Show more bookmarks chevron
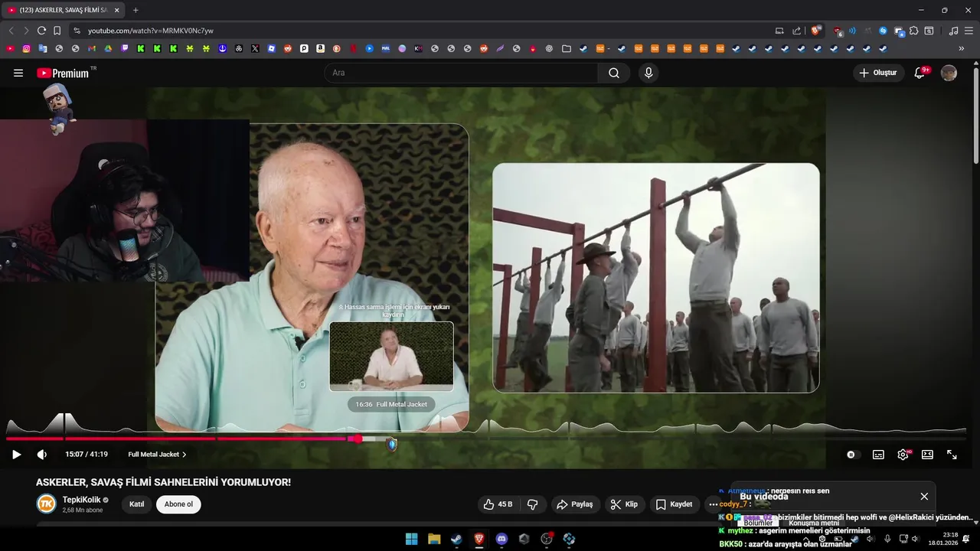980x551 pixels. point(962,48)
